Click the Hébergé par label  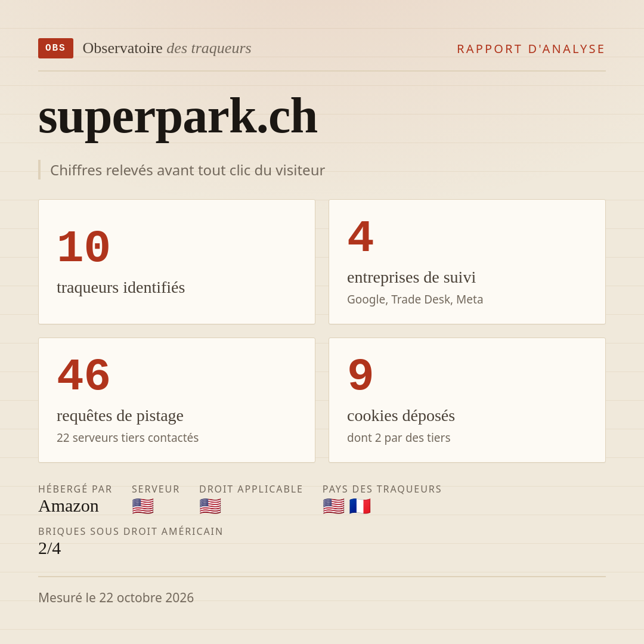pos(75,489)
